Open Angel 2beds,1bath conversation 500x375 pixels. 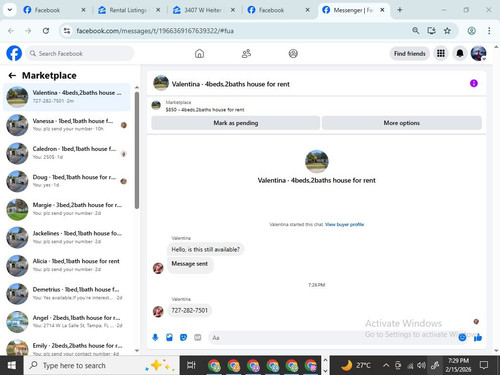(66, 322)
